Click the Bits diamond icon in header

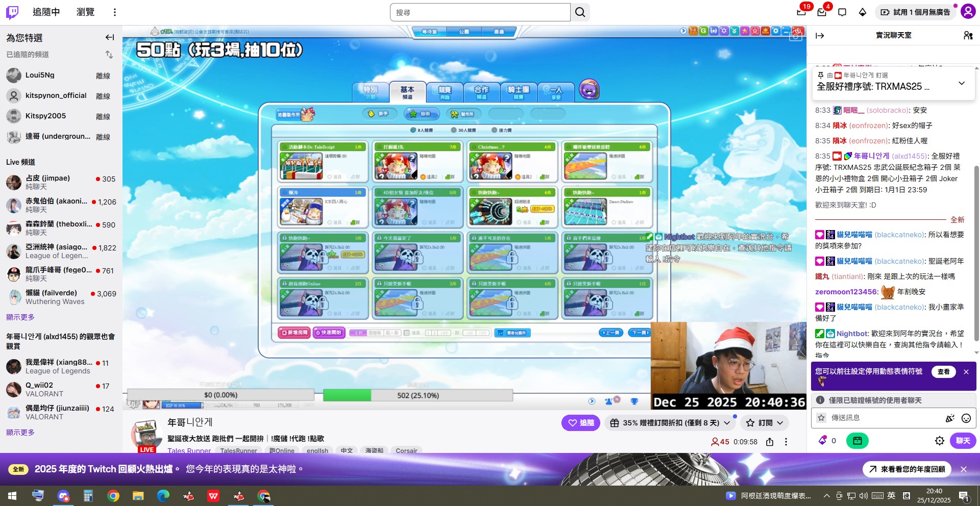point(863,12)
